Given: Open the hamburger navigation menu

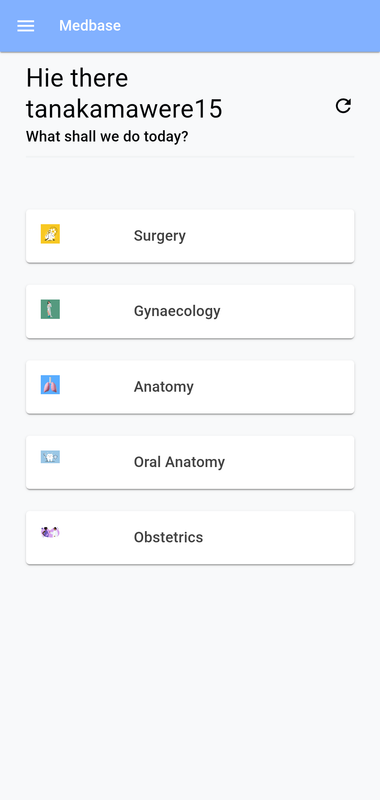Looking at the screenshot, I should (x=26, y=26).
